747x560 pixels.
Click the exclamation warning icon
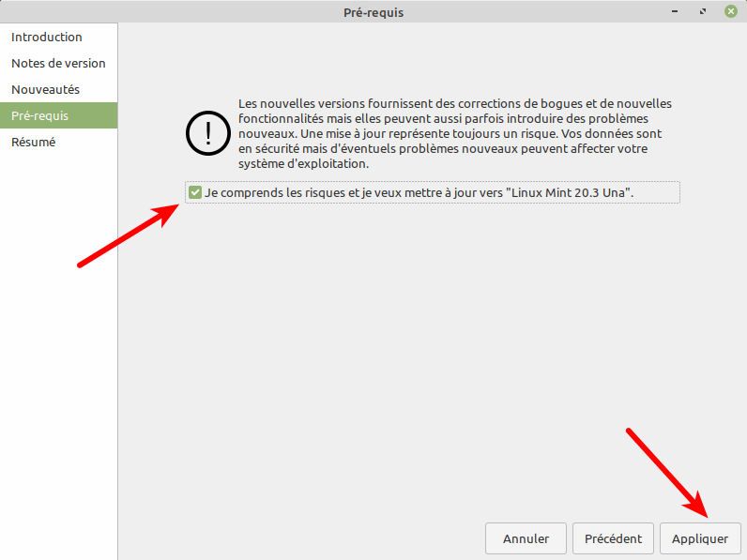click(208, 133)
